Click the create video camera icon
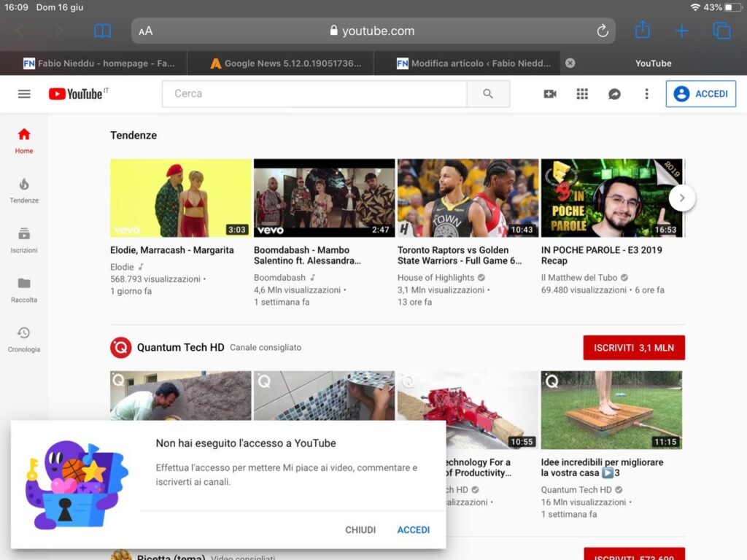Image resolution: width=747 pixels, height=560 pixels. coord(550,94)
